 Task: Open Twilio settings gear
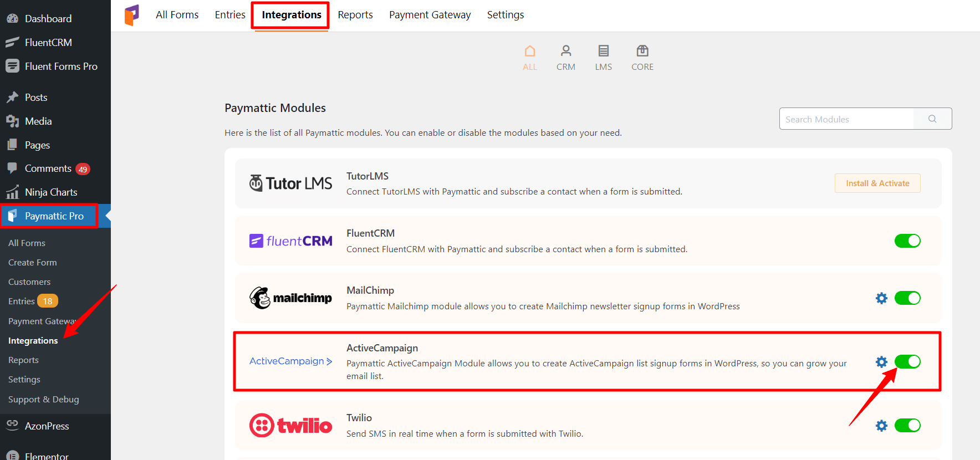(x=881, y=426)
